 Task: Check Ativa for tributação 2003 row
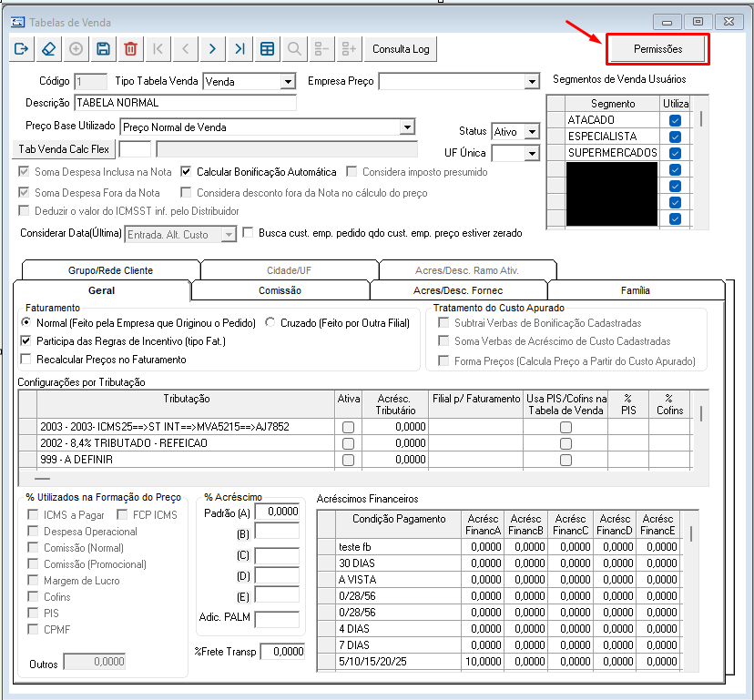click(348, 427)
